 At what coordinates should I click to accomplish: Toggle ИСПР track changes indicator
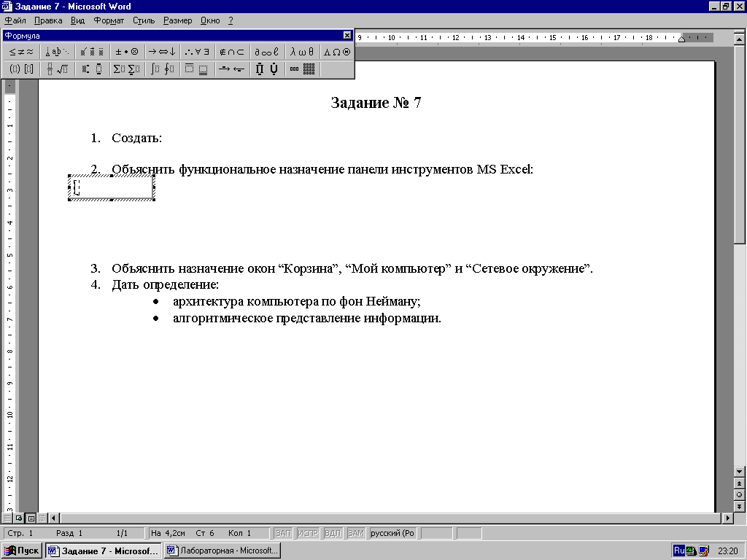click(x=308, y=533)
